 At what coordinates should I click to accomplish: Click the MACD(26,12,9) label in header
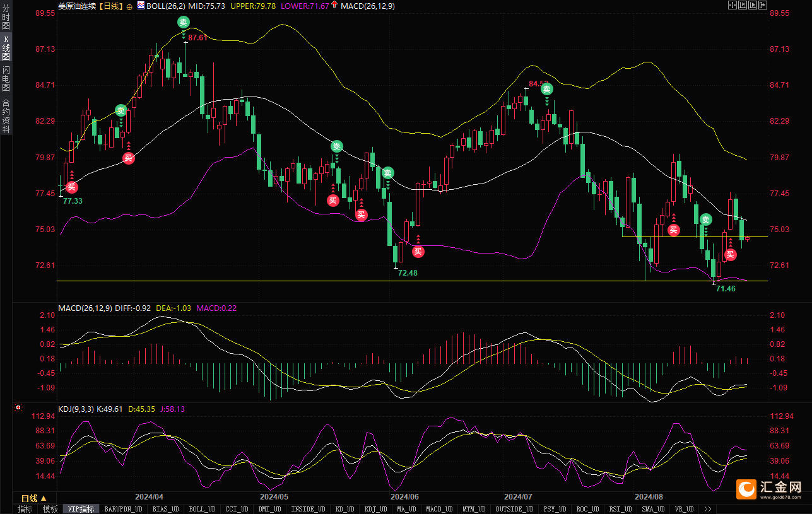pyautogui.click(x=368, y=6)
